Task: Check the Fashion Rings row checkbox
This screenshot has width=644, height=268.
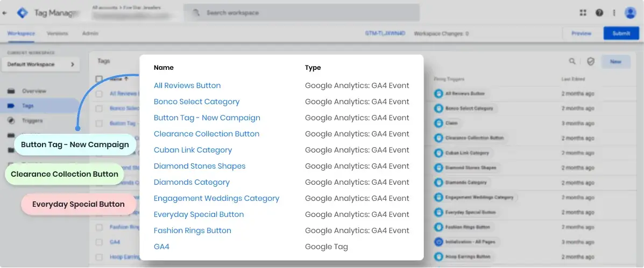Action: coord(99,227)
